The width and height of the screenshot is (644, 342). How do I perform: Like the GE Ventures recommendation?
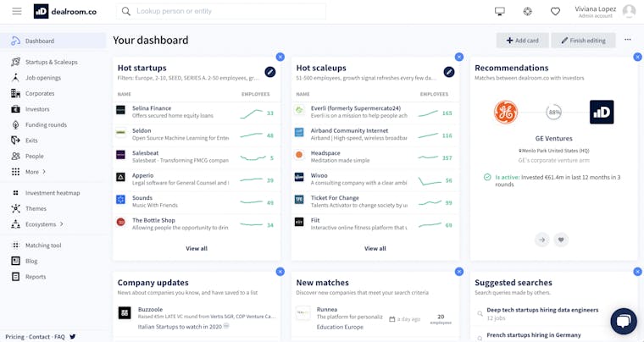coord(561,240)
